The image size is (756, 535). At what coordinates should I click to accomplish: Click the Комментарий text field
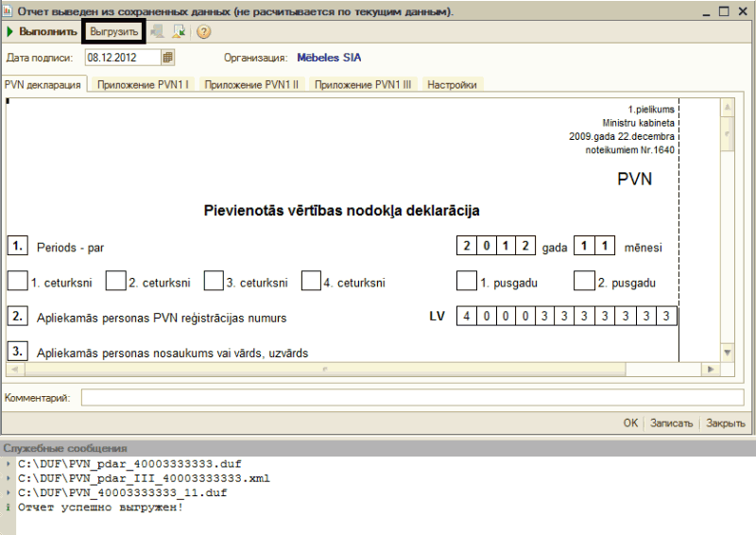click(412, 398)
